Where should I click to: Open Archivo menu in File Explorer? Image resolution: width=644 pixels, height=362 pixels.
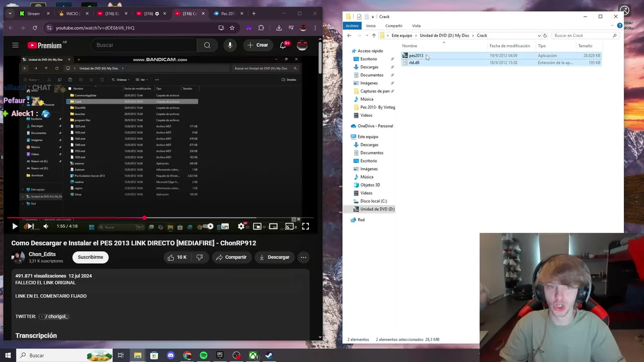[x=352, y=26]
